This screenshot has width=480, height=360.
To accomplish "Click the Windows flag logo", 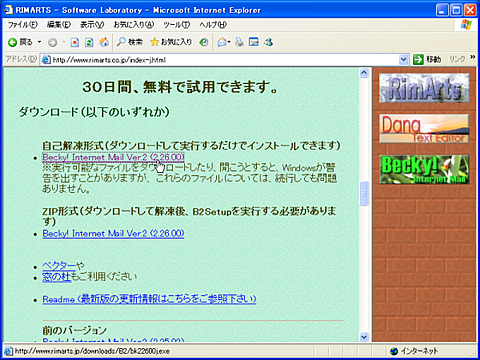I will pyautogui.click(x=466, y=25).
